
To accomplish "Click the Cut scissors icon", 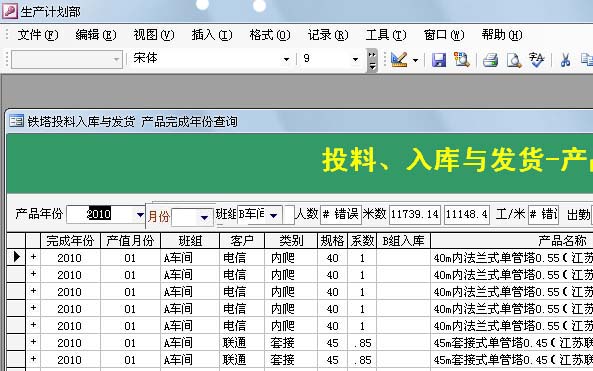I will 565,60.
